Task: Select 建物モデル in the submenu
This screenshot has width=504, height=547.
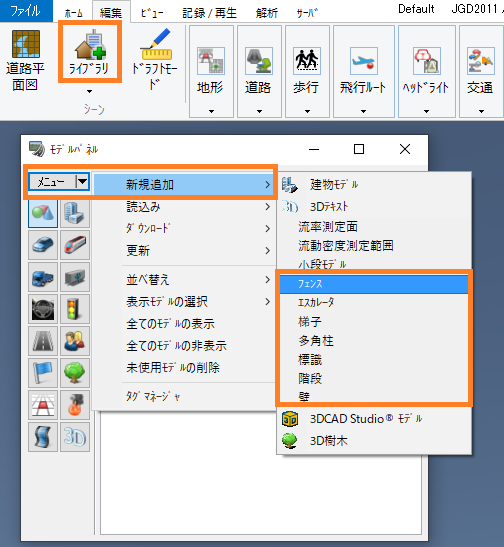Action: [x=374, y=185]
